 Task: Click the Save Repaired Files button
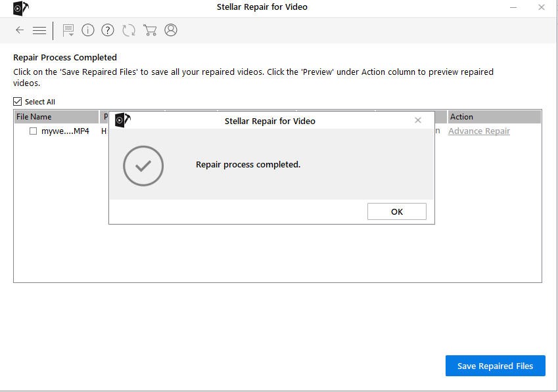coord(495,366)
